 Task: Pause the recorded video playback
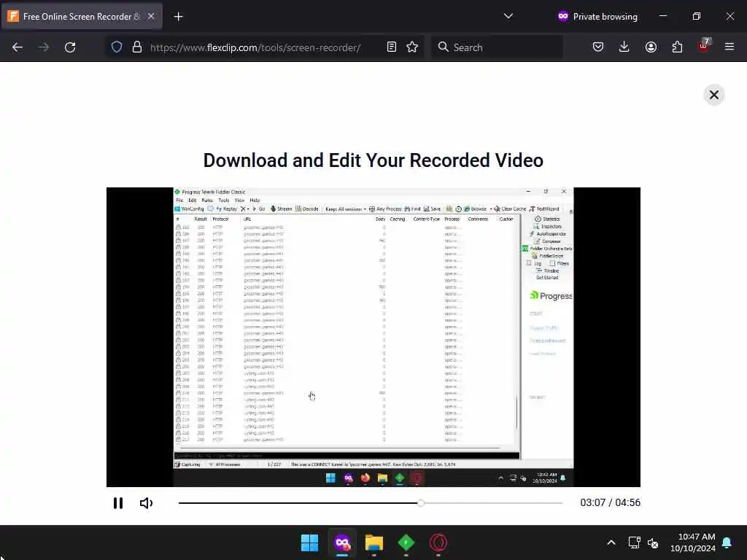[x=118, y=503]
